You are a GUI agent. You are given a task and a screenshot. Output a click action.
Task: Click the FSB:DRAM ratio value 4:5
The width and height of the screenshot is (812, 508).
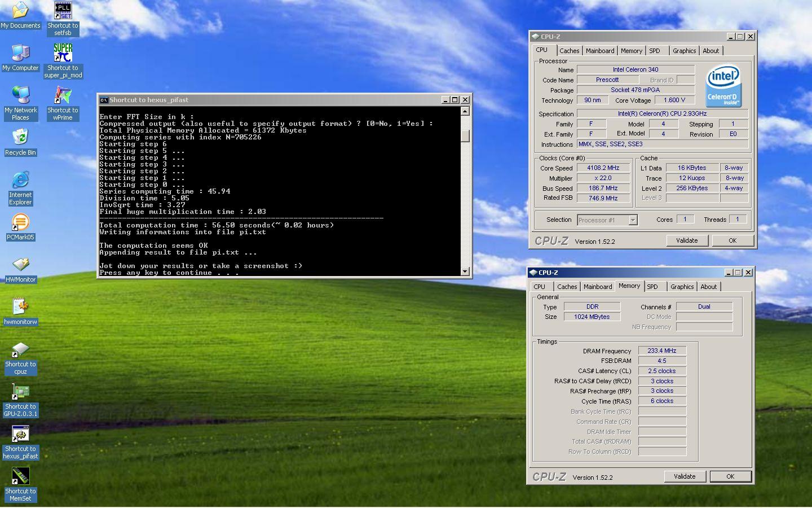point(662,361)
